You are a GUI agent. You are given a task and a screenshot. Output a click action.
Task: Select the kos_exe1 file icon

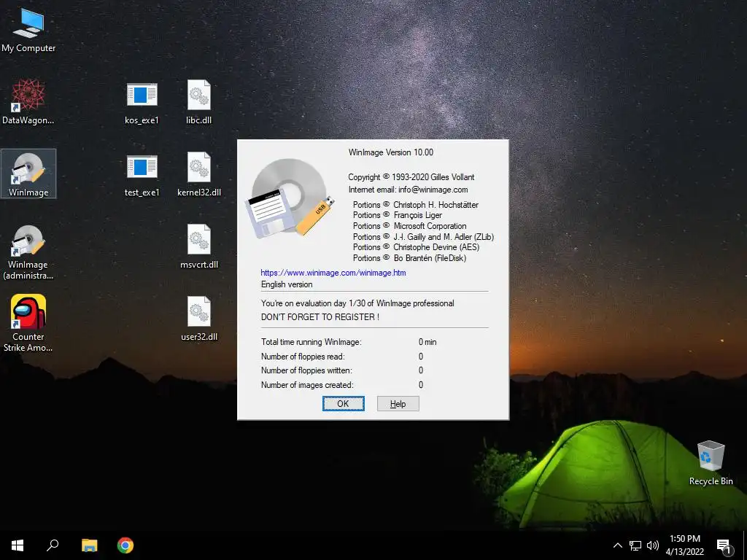142,103
